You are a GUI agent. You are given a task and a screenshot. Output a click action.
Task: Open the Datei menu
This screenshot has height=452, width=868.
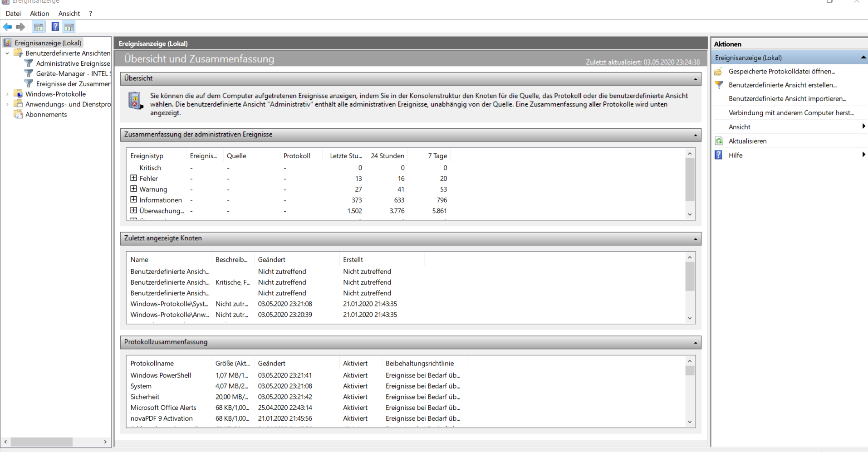(x=13, y=14)
